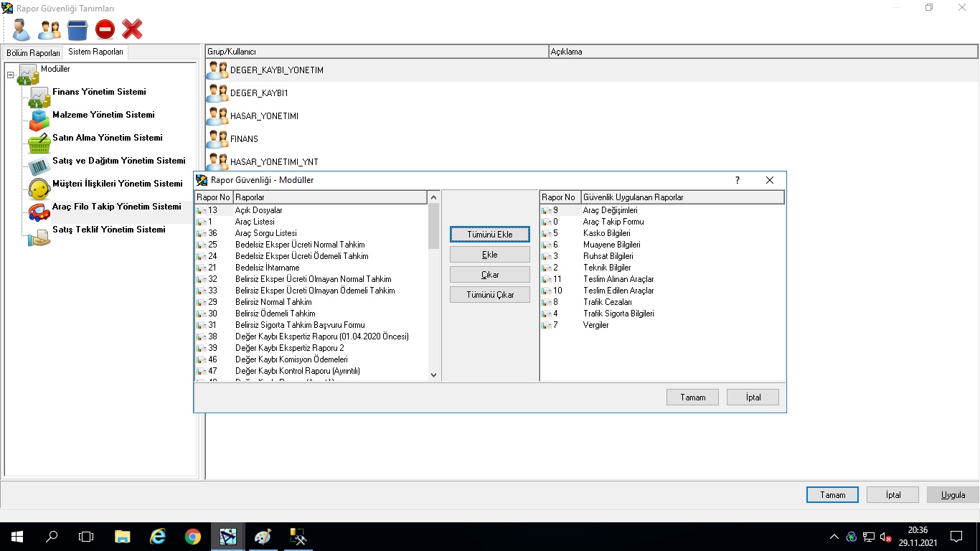This screenshot has width=980, height=551.
Task: Click the red circle minus toolbar icon
Action: point(105,29)
